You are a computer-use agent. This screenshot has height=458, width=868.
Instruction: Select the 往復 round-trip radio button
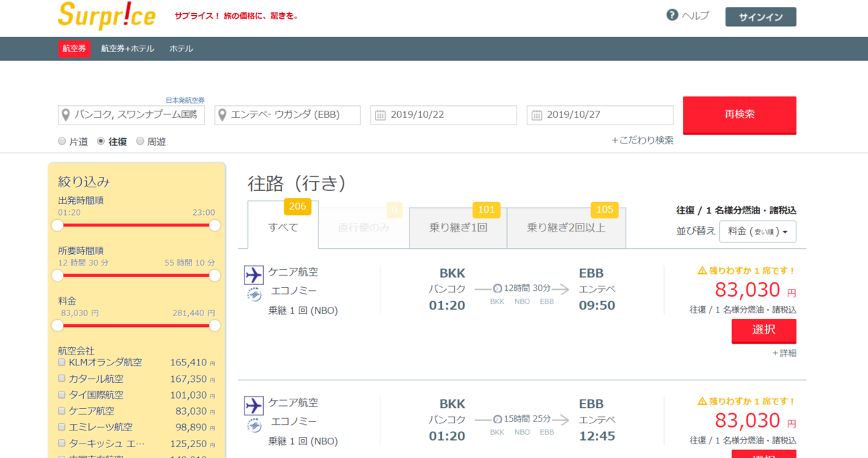click(x=101, y=141)
